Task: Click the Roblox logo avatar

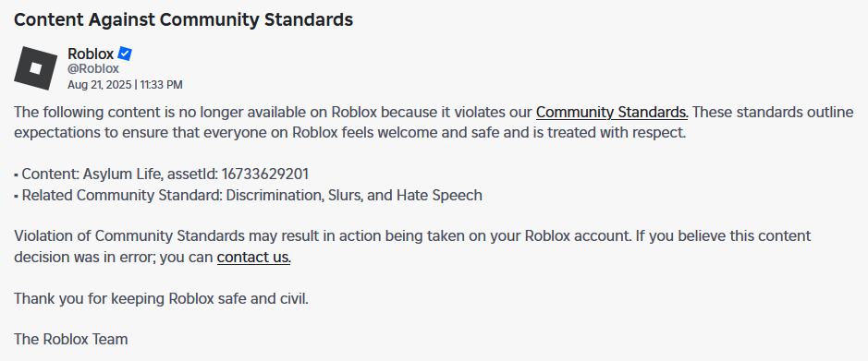Action: click(35, 68)
